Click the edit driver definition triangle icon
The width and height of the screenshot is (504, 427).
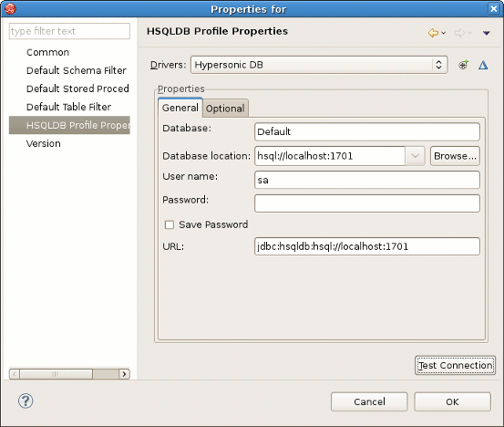point(483,66)
